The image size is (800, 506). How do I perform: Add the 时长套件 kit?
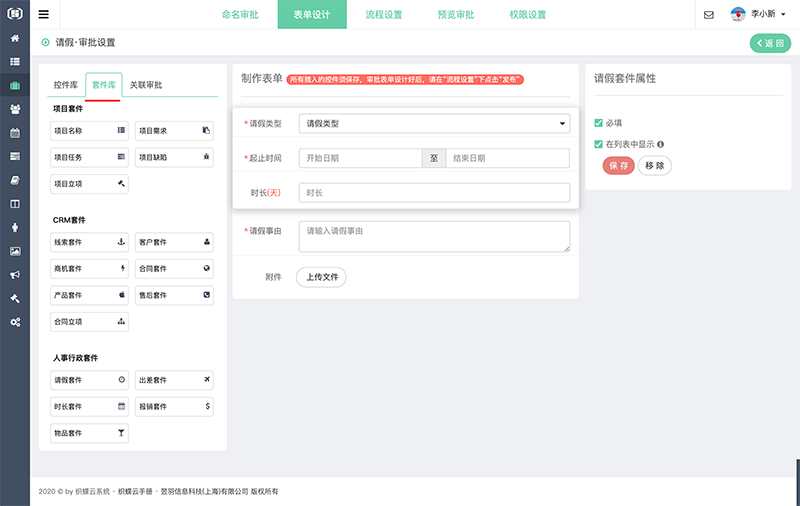89,406
